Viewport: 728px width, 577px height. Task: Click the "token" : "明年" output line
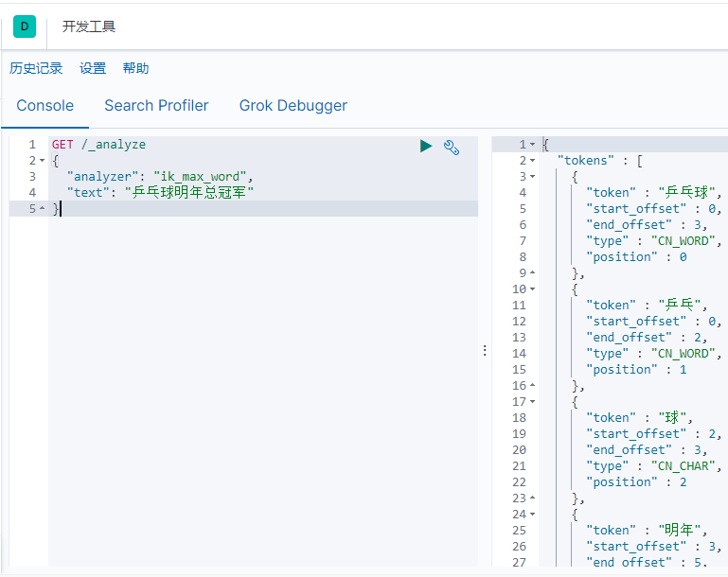(x=647, y=530)
